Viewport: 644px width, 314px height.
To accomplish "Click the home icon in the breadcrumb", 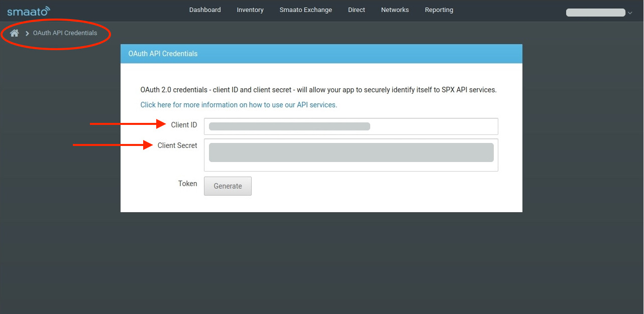I will pos(14,33).
